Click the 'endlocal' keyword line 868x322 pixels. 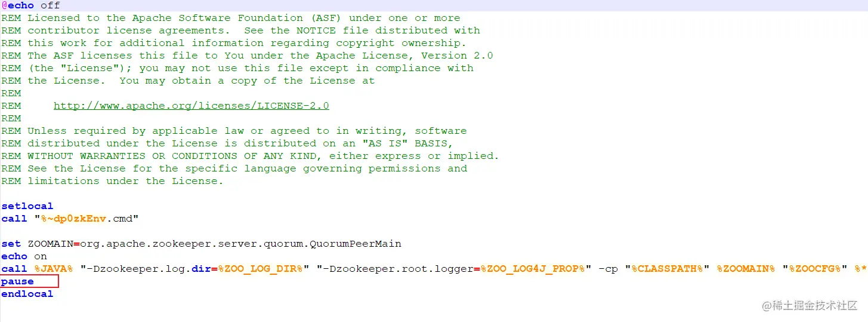point(27,294)
